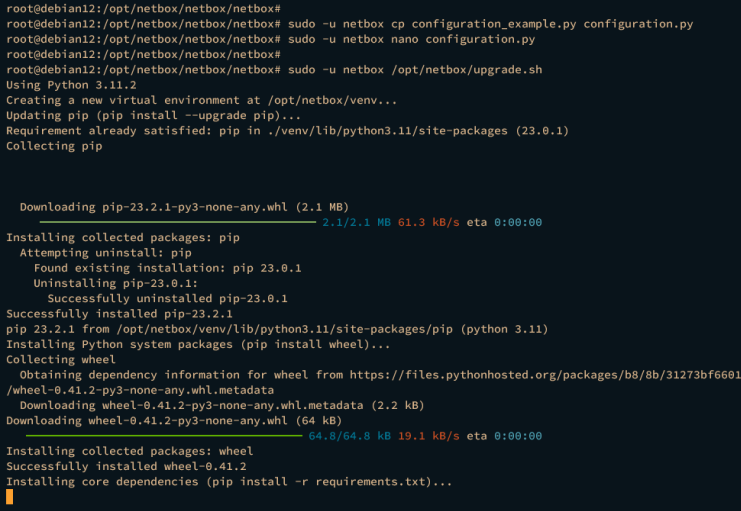Click the red 61.3 kB/s download speed

(x=429, y=222)
